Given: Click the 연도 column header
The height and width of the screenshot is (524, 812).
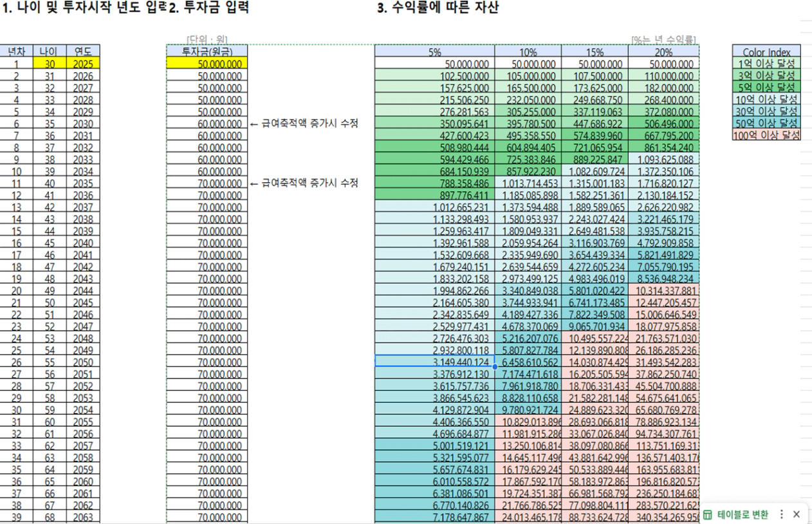Looking at the screenshot, I should click(83, 51).
